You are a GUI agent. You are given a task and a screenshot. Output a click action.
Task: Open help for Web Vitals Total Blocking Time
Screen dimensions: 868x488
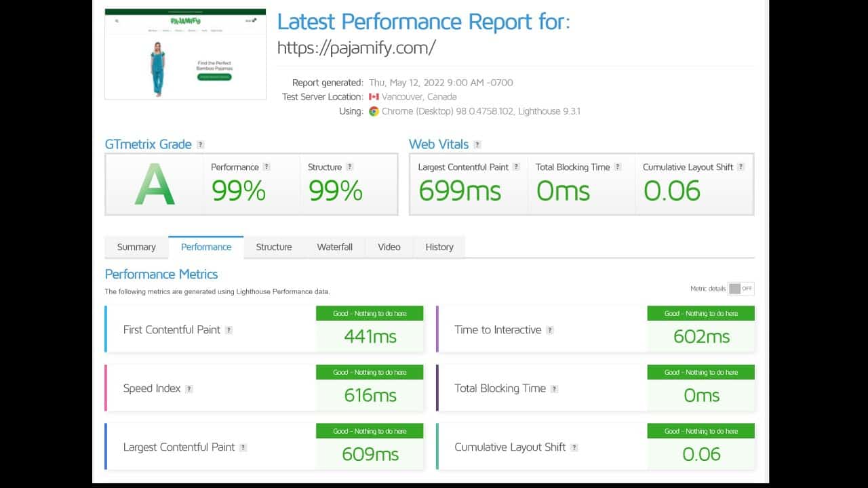618,167
